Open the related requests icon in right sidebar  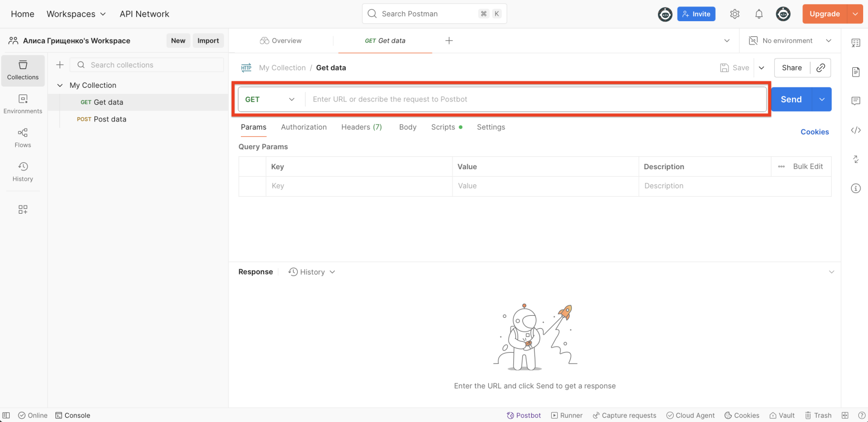tap(856, 159)
